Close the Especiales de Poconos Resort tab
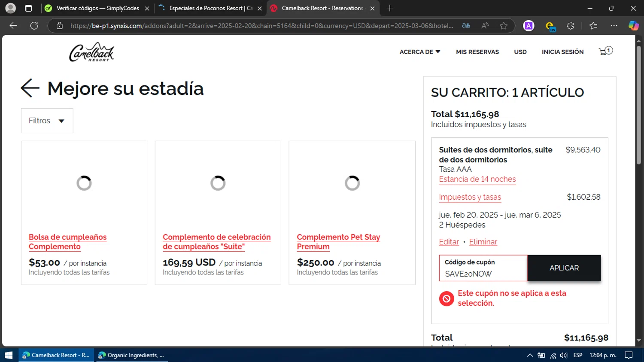This screenshot has height=362, width=644. pos(259,8)
